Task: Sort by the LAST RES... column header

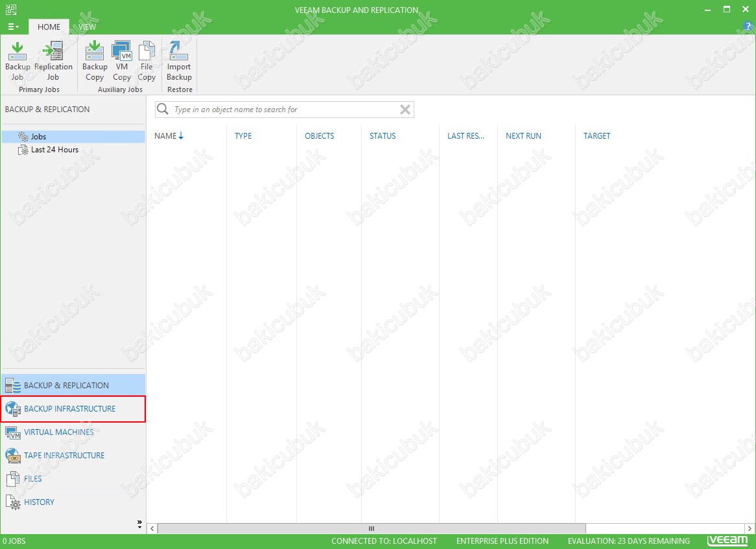Action: [466, 136]
